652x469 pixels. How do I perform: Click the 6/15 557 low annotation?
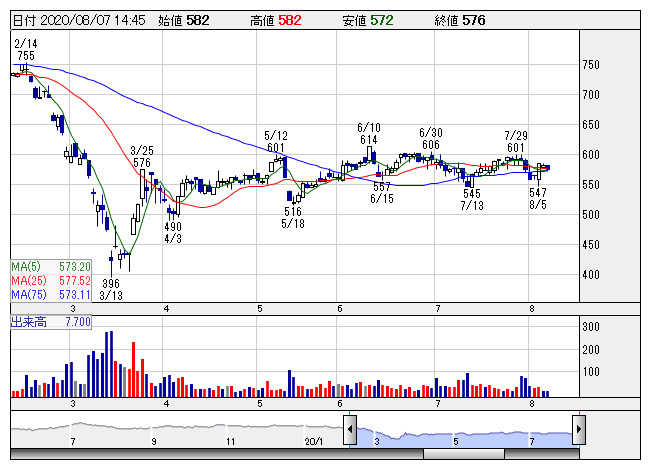(x=382, y=193)
